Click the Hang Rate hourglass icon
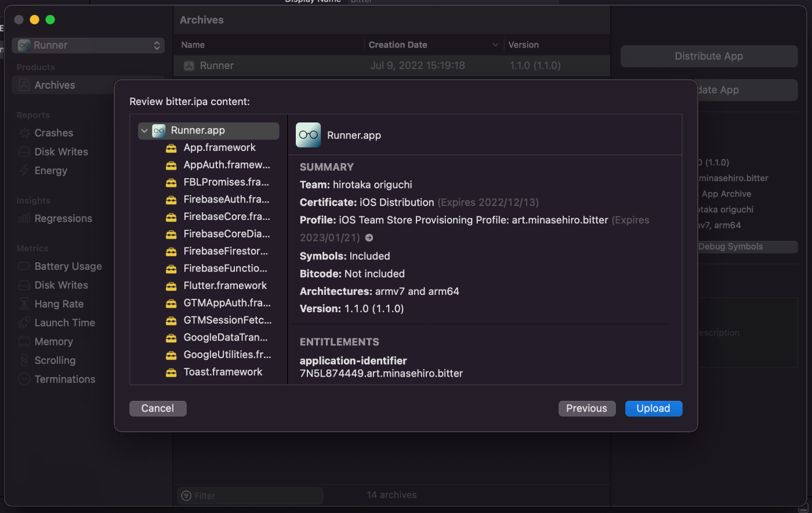Image resolution: width=812 pixels, height=513 pixels. click(x=24, y=304)
